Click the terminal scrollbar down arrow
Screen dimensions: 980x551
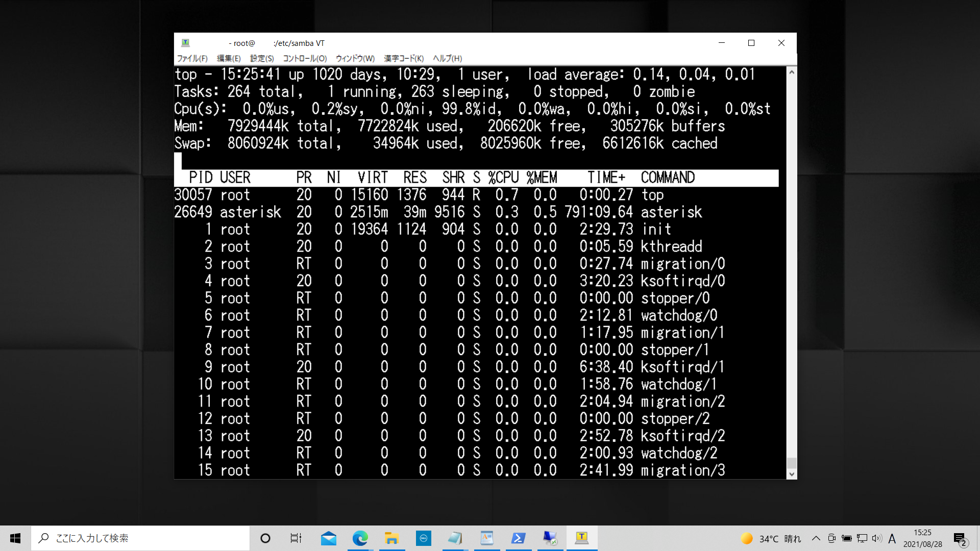coord(791,474)
